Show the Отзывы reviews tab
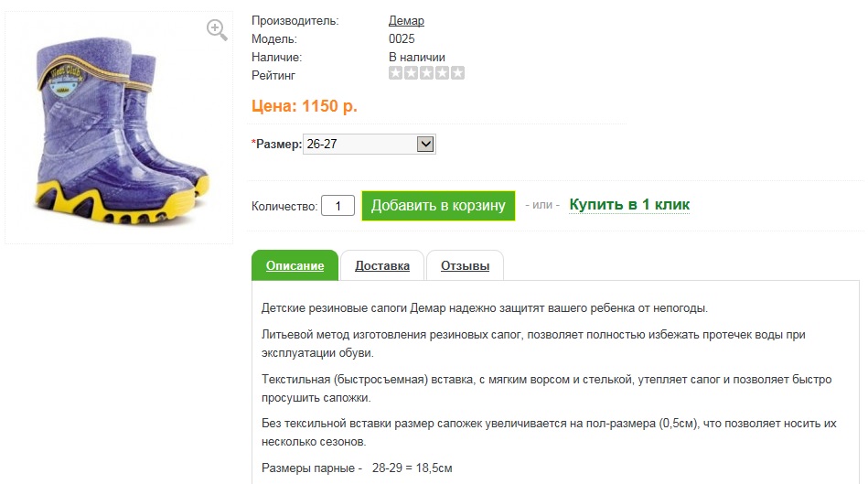 (x=465, y=266)
